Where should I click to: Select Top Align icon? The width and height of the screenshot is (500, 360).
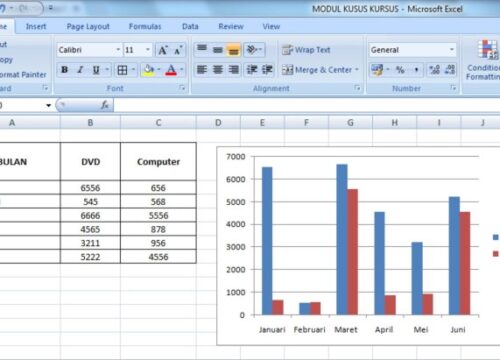[x=202, y=50]
